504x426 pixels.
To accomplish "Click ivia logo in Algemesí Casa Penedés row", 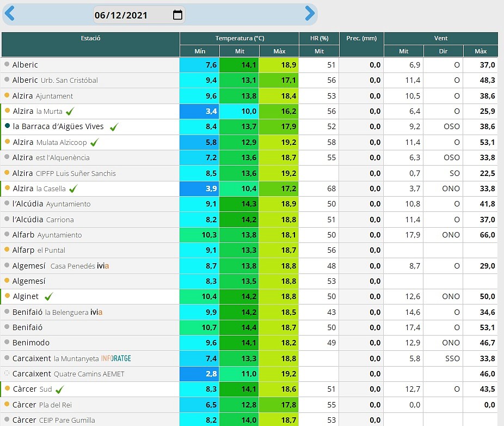I will [x=103, y=266].
